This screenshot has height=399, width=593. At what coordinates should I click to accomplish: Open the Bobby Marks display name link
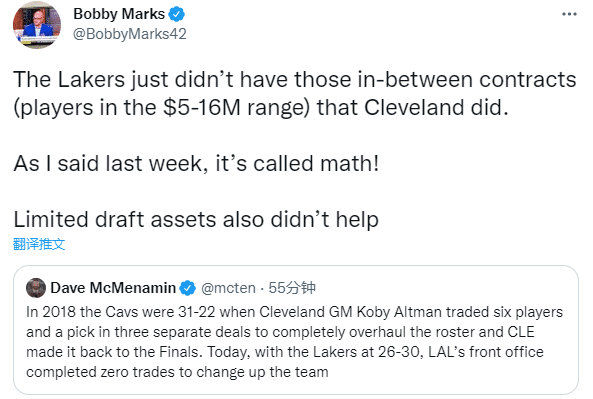pos(119,14)
